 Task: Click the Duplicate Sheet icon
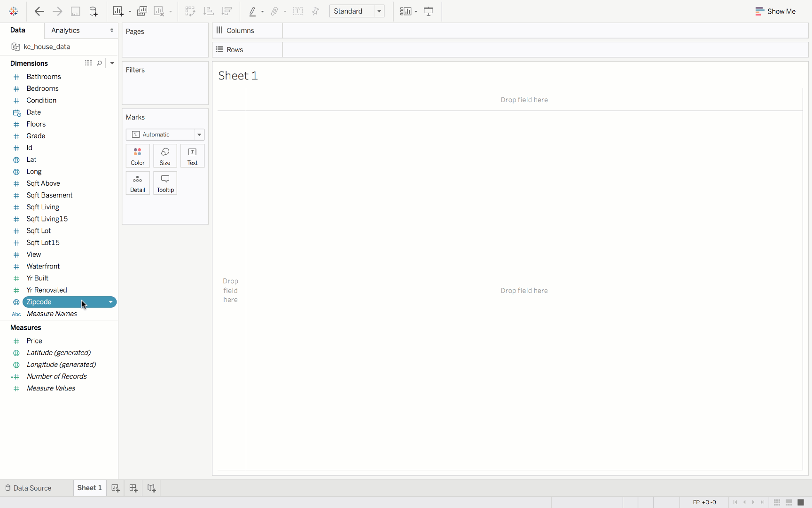pyautogui.click(x=142, y=11)
